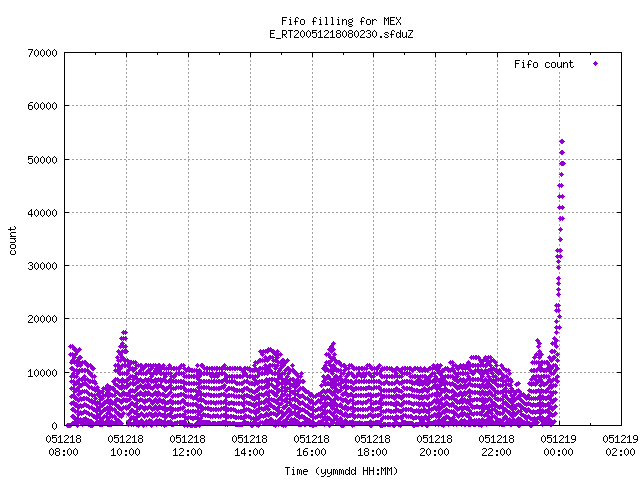Click the x-axis tick "051218 08:00"

(63, 446)
